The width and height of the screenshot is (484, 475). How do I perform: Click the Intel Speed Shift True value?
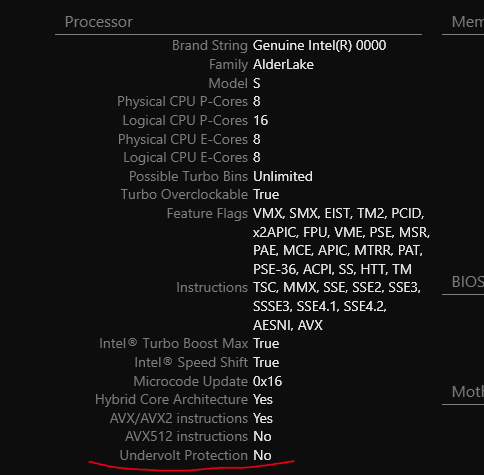click(x=266, y=362)
